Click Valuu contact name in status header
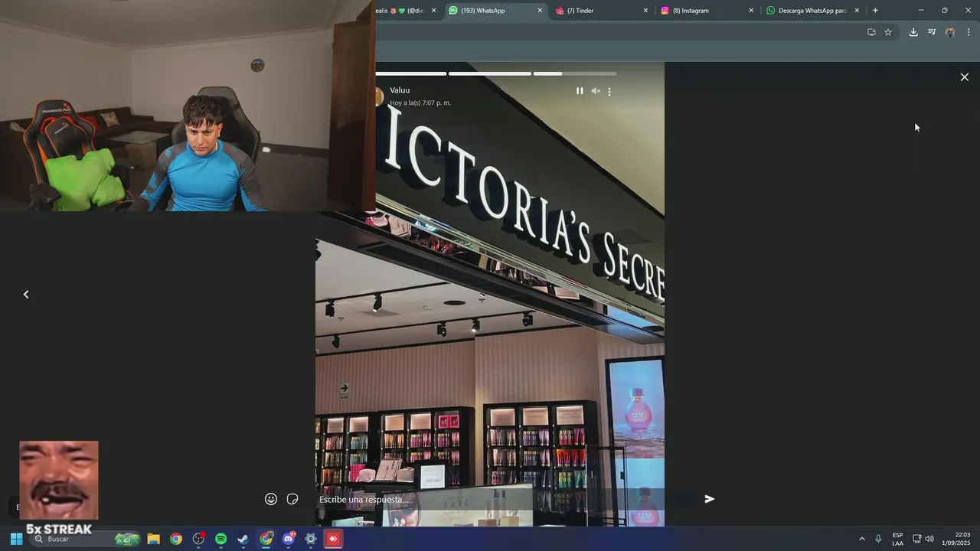Viewport: 980px width, 551px height. tap(400, 90)
